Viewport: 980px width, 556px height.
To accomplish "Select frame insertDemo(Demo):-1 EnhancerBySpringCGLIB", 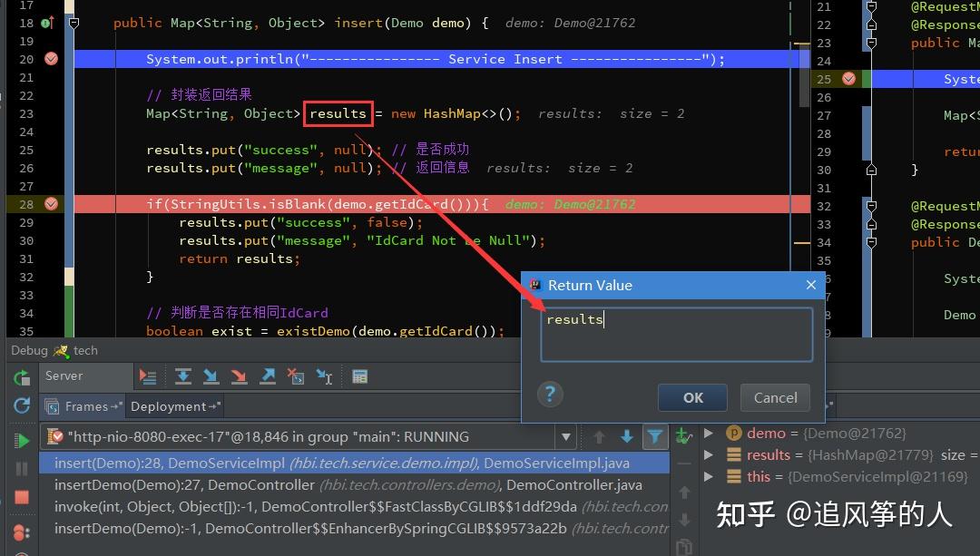I will 354,529.
